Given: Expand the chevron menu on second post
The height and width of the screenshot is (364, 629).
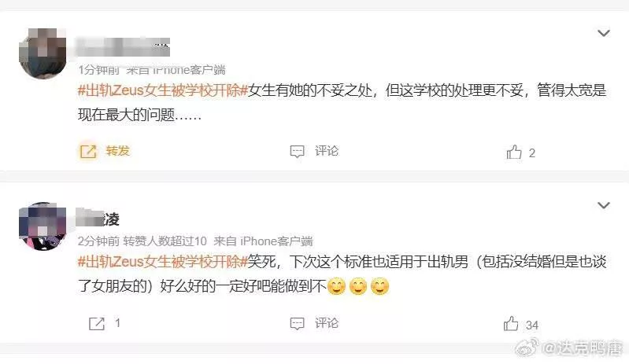Looking at the screenshot, I should tap(604, 205).
